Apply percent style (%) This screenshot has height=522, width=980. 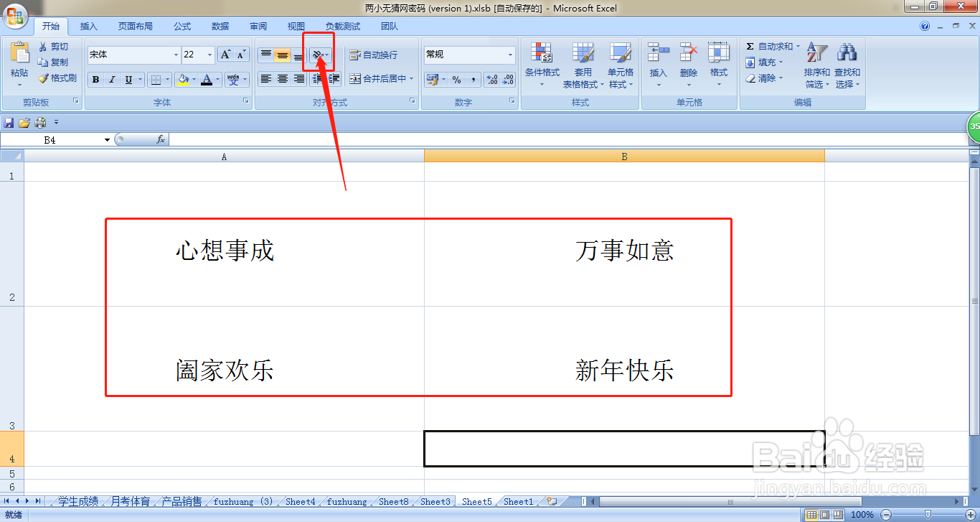[456, 80]
